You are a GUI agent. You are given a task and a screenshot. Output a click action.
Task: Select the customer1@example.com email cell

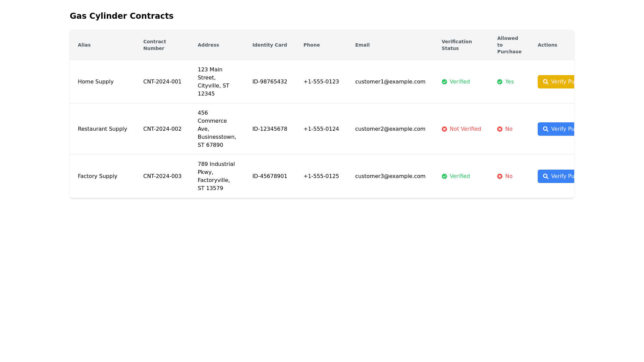(390, 82)
